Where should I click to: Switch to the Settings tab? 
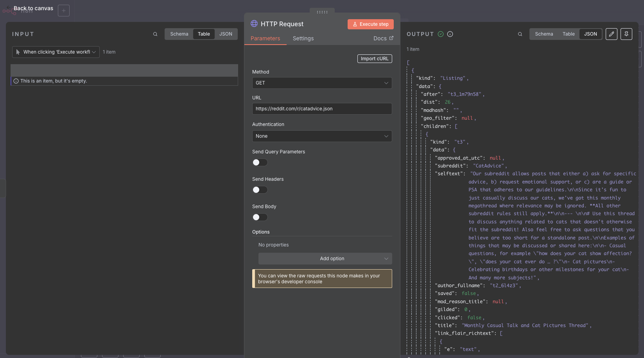303,38
